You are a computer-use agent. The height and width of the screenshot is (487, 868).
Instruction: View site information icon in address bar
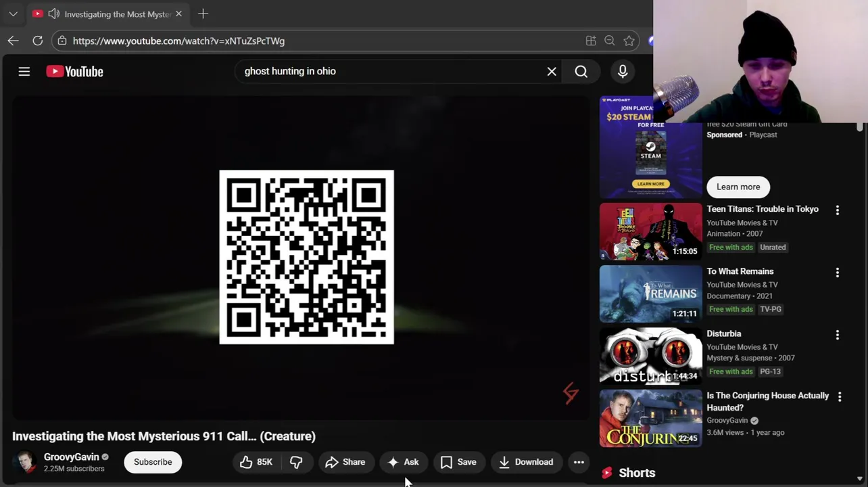62,41
